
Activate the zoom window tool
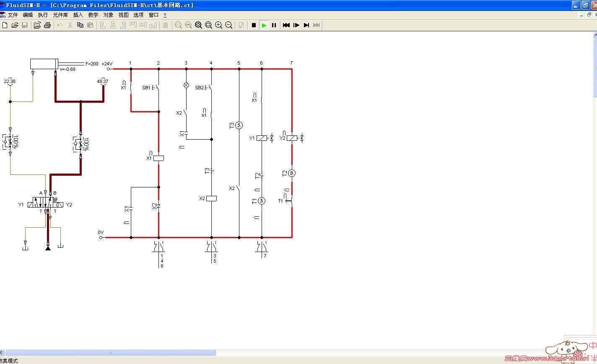pyautogui.click(x=208, y=25)
